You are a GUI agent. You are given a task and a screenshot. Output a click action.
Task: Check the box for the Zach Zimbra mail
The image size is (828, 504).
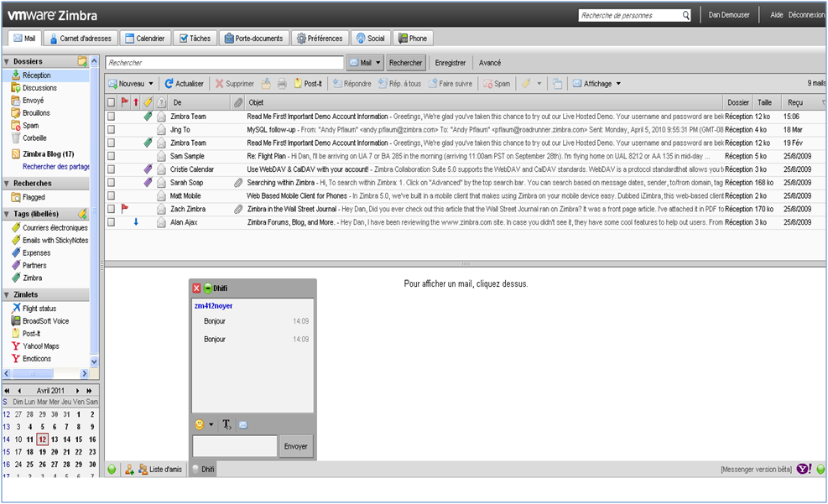[111, 209]
